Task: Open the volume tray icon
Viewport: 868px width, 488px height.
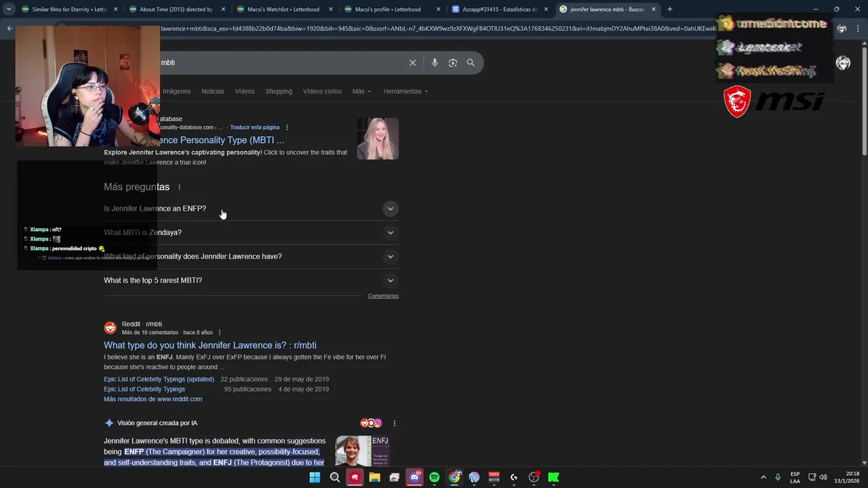Action: (x=823, y=477)
